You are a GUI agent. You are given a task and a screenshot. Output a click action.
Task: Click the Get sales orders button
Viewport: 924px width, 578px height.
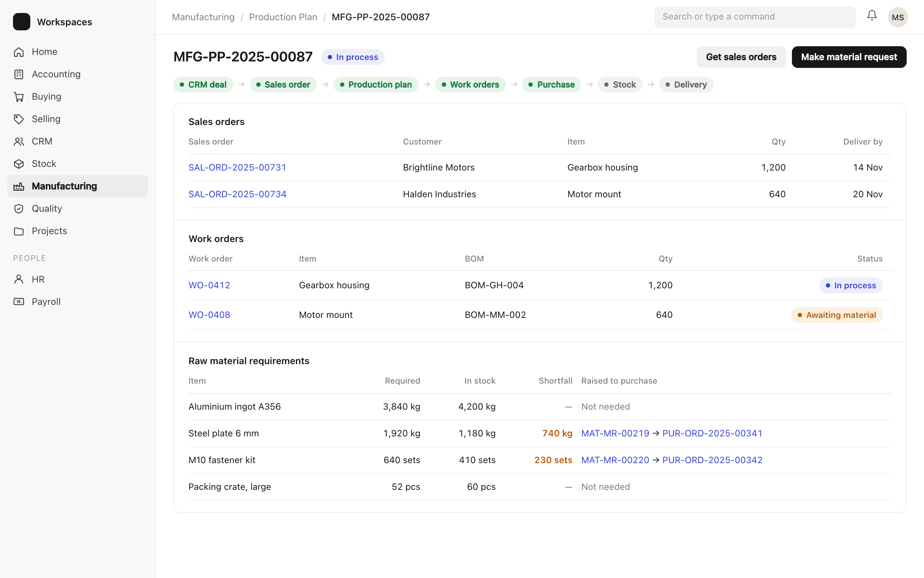click(741, 57)
